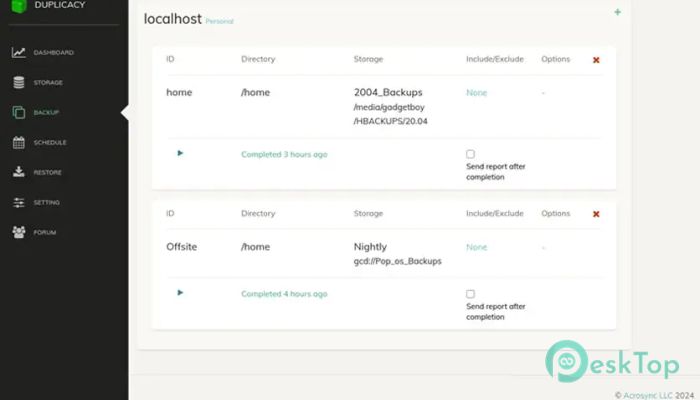Start the home backup play button
This screenshot has width=700, height=400.
pos(180,153)
